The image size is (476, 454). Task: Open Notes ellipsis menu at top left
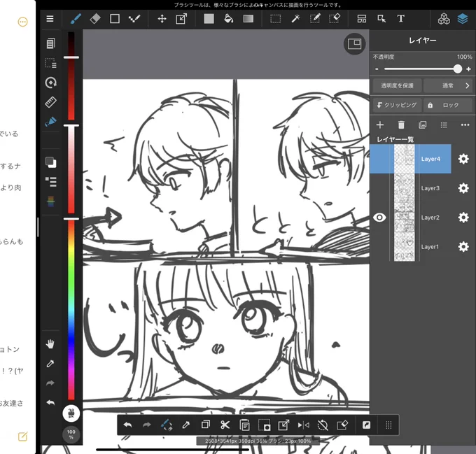tap(23, 22)
